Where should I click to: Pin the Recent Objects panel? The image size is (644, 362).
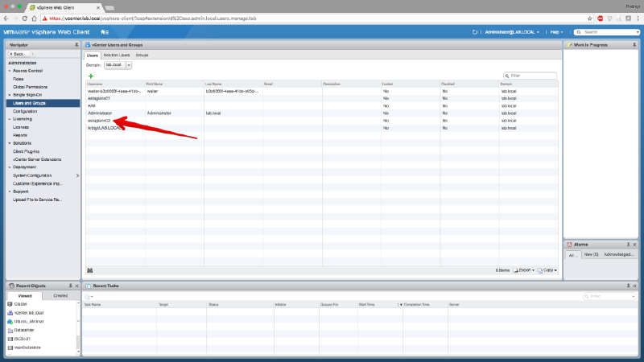[x=68, y=286]
